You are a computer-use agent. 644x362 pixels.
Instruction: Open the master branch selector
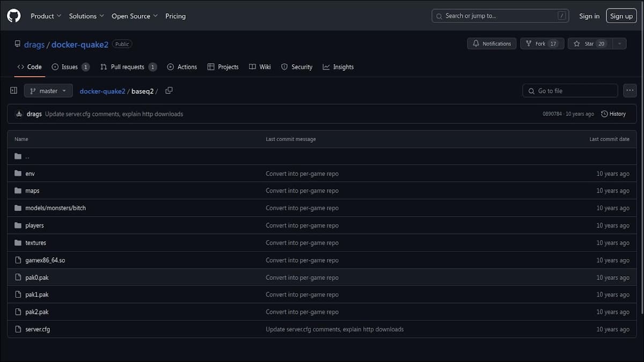[48, 91]
